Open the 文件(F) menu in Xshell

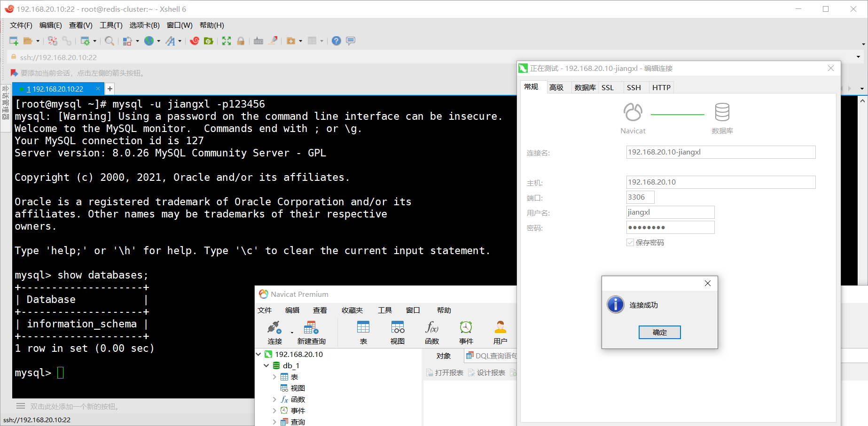coord(21,25)
